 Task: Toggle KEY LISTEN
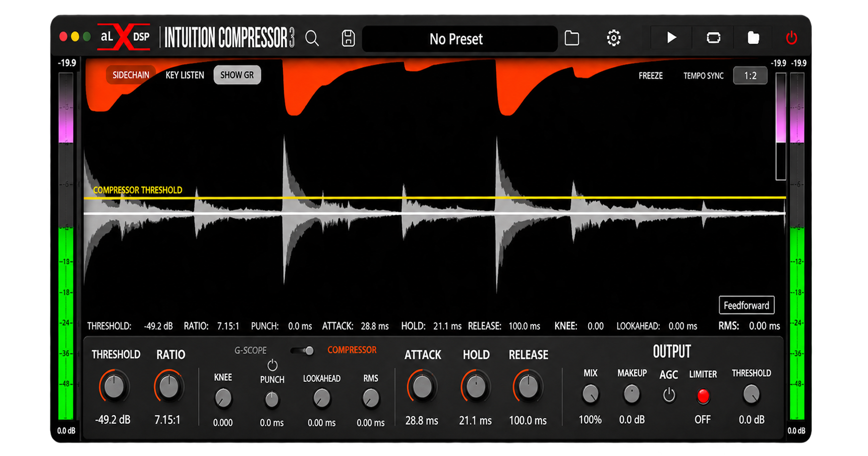[x=185, y=75]
